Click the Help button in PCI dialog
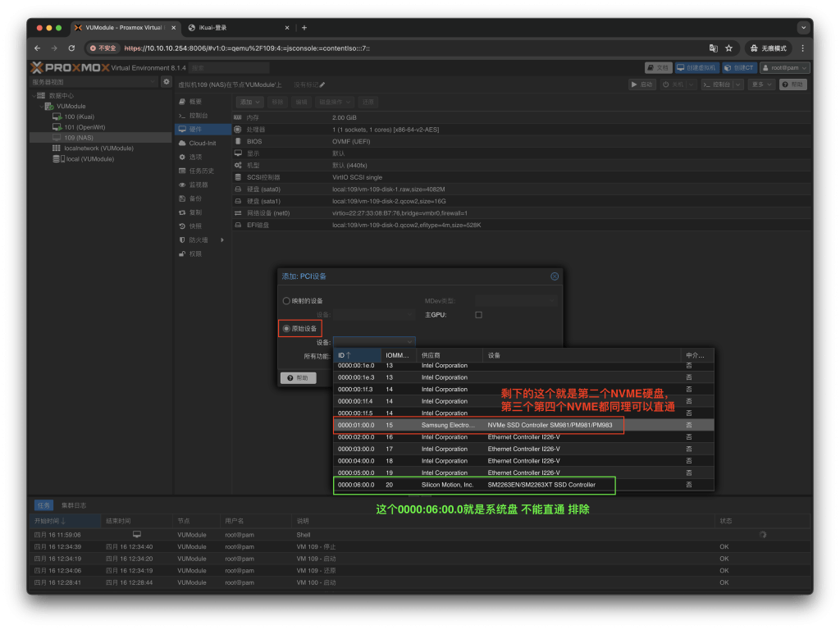The width and height of the screenshot is (840, 630). coord(298,377)
